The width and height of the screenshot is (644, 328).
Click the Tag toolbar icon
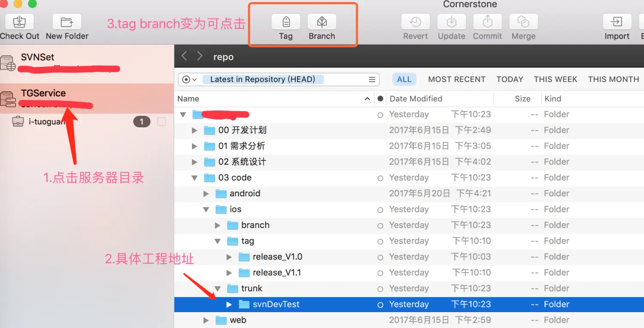coord(286,22)
